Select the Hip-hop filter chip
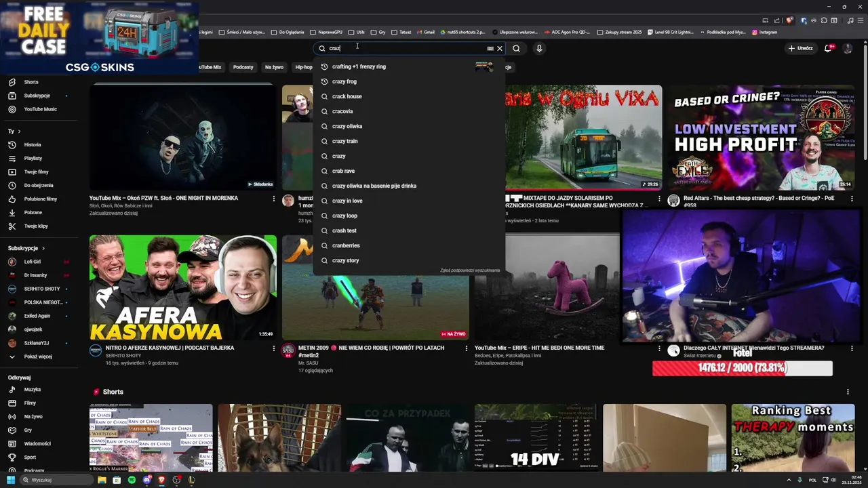 (303, 67)
